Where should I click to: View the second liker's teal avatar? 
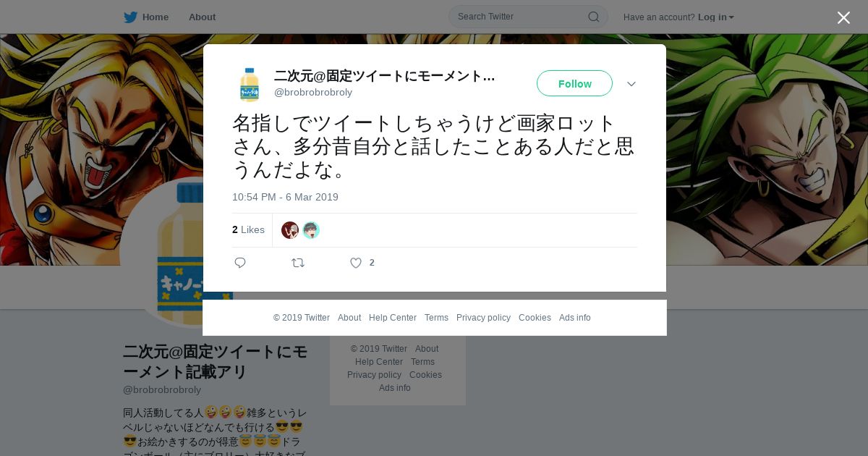click(311, 230)
